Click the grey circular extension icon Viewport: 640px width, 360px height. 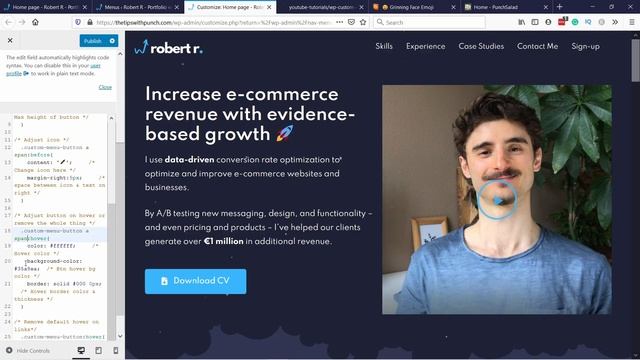click(x=602, y=22)
